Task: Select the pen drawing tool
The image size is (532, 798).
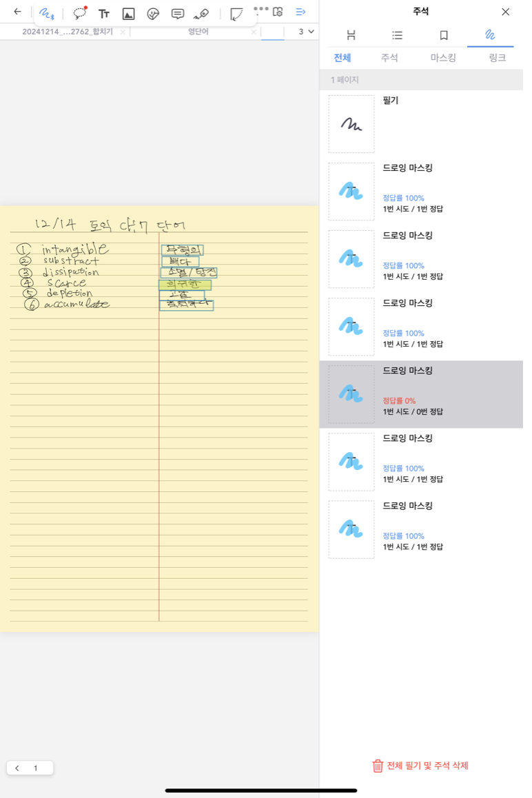Action: 47,13
